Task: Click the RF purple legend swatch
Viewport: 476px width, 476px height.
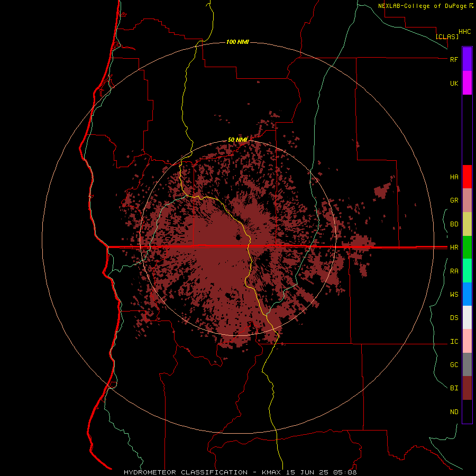Action: click(467, 59)
